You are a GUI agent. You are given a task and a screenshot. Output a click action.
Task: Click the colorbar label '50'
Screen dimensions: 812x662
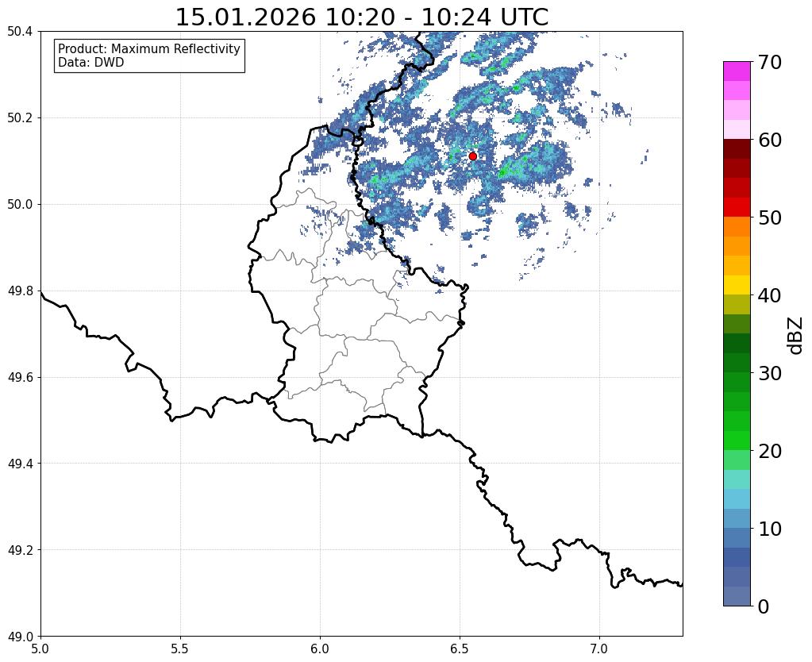pos(770,217)
